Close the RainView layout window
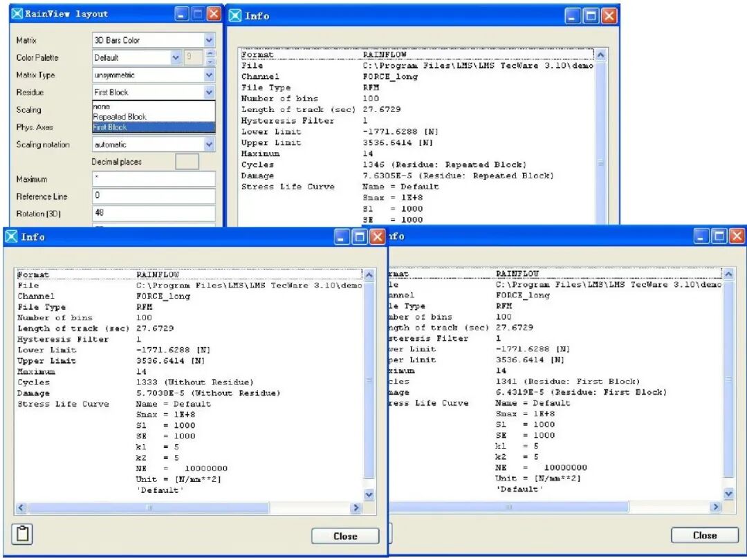 [214, 15]
